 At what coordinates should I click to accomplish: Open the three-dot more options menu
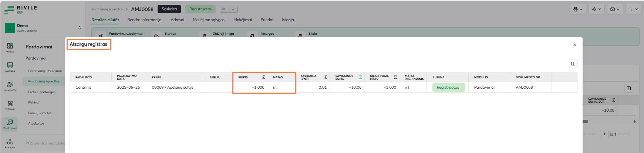(633, 9)
